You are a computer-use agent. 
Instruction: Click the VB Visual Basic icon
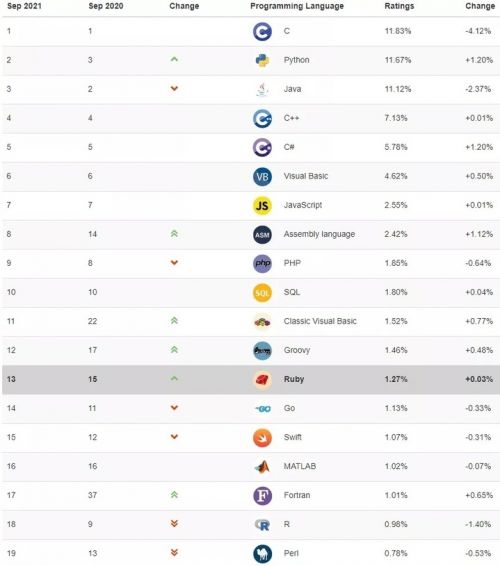point(262,177)
